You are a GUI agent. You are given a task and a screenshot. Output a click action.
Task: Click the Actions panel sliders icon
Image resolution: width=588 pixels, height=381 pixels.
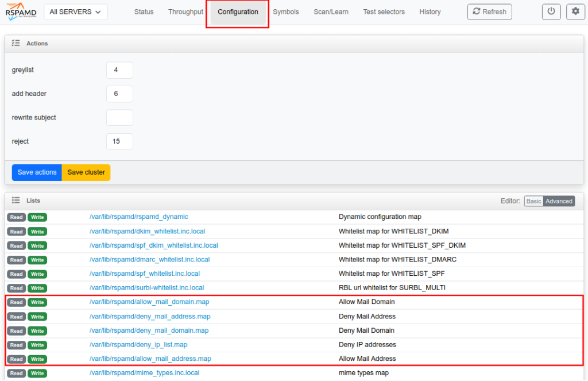coord(16,43)
